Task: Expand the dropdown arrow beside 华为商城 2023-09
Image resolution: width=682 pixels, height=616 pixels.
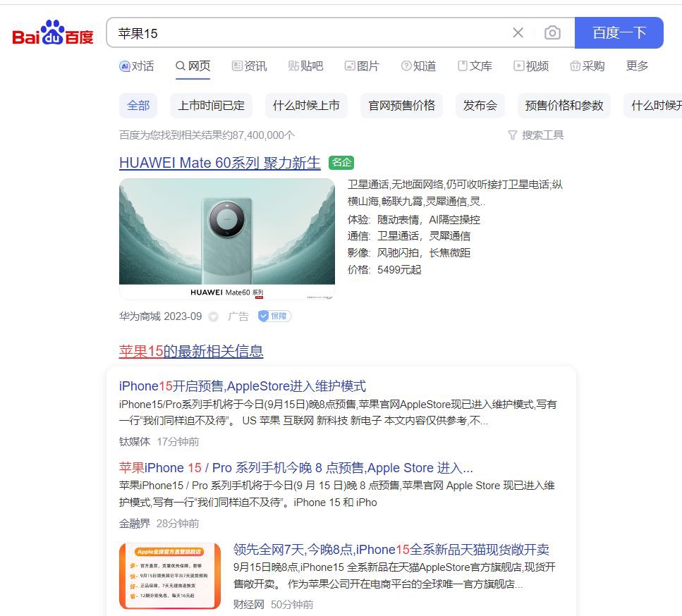Action: point(213,316)
